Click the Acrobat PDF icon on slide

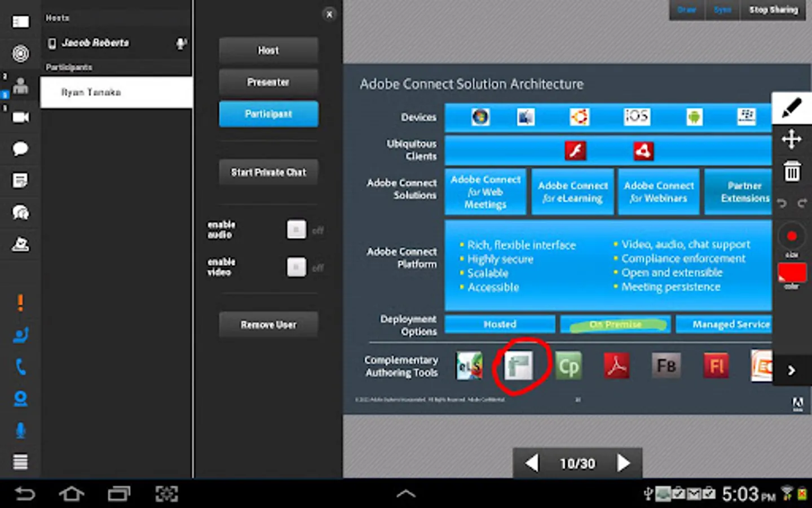click(x=616, y=366)
